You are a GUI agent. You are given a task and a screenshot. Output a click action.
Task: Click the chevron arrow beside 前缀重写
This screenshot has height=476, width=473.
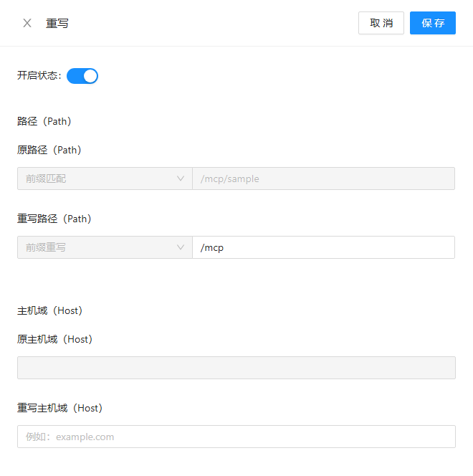tap(181, 247)
